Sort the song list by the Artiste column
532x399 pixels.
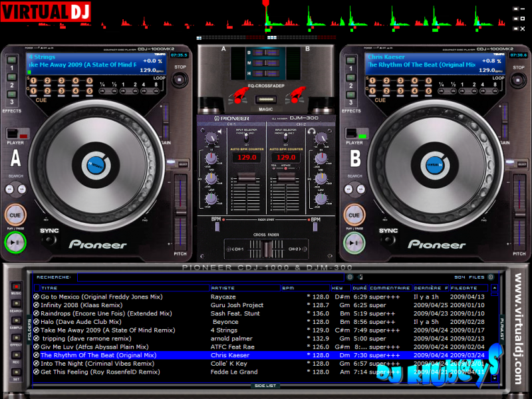click(245, 288)
